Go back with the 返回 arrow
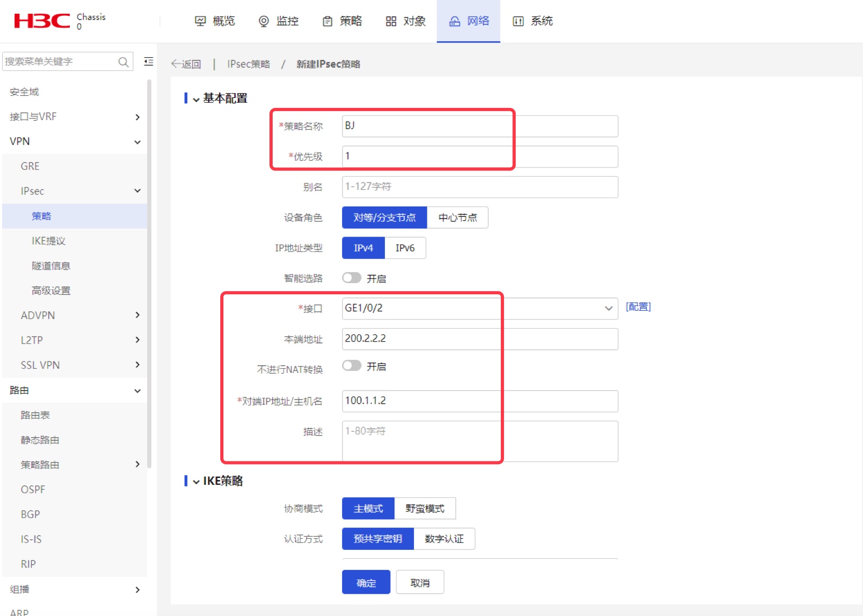The image size is (863, 616). [186, 64]
